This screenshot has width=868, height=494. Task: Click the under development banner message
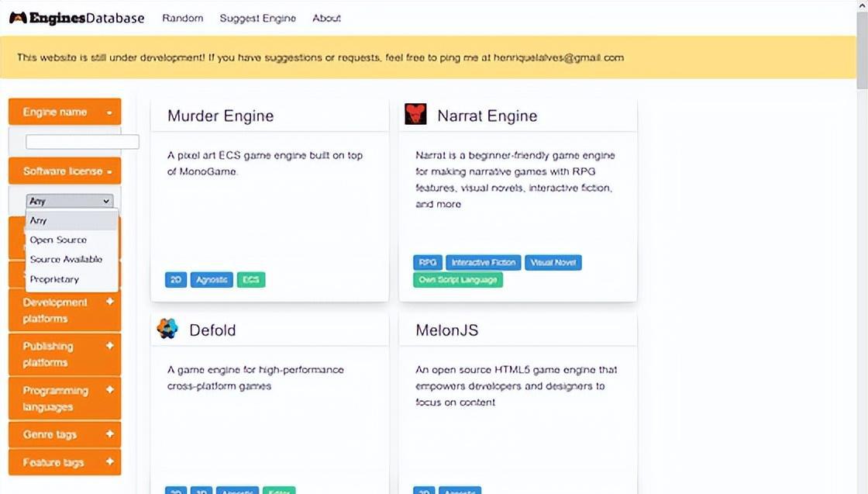pos(320,57)
